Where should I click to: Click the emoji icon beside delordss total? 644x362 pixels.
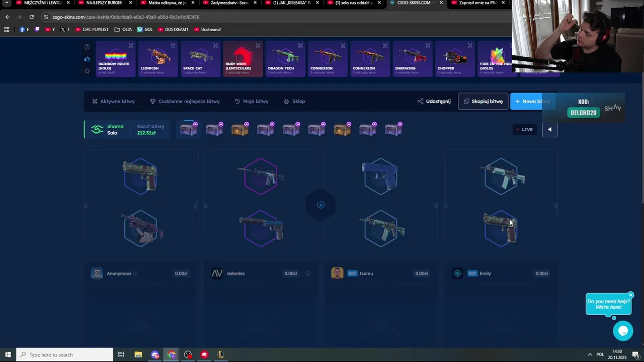(x=307, y=274)
